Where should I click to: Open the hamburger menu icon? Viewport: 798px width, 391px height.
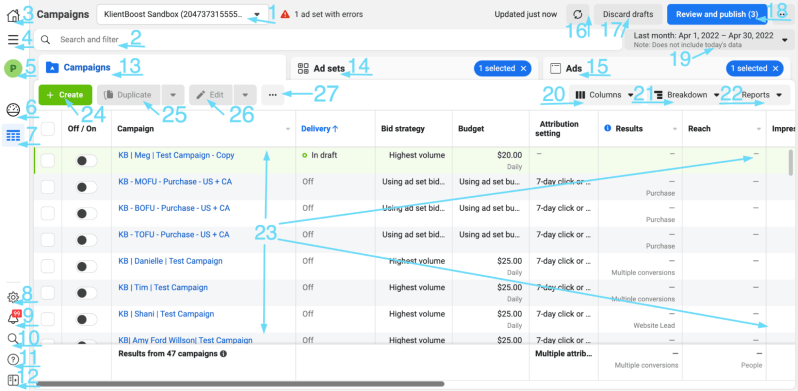coord(13,39)
